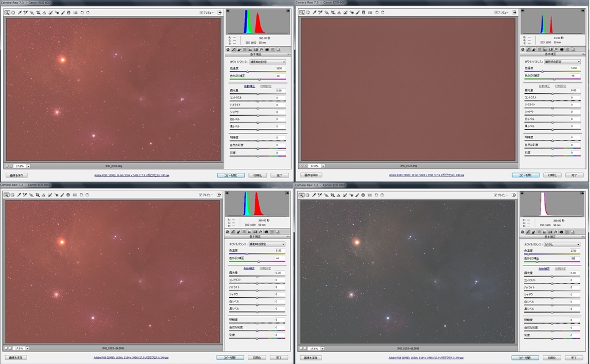Click 自動補正 link in gray IMG_0103-rdk window
This screenshot has height=364, width=590.
click(544, 268)
